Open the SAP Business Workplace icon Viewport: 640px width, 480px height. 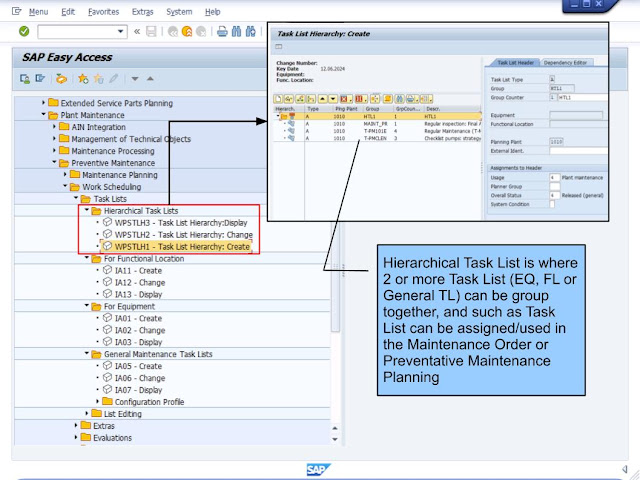61,78
